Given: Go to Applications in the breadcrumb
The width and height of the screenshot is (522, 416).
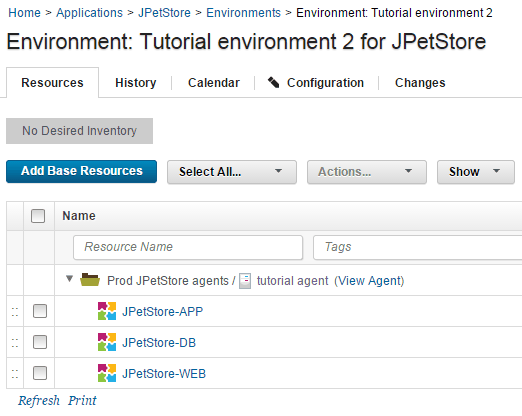Looking at the screenshot, I should coord(89,13).
